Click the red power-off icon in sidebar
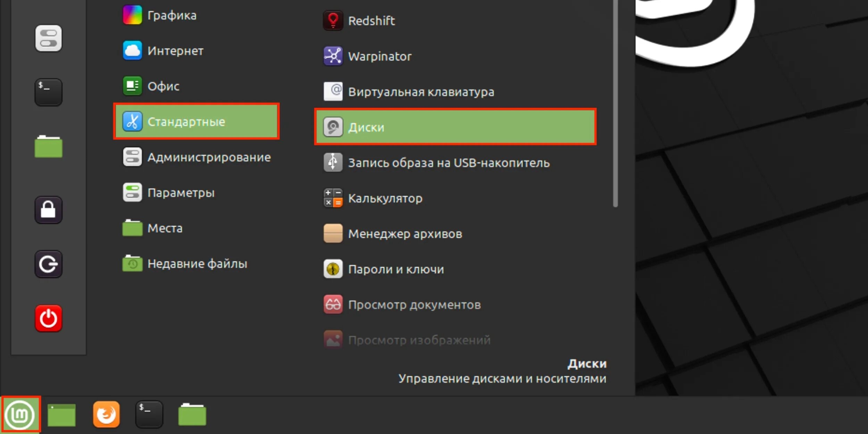 pyautogui.click(x=48, y=318)
